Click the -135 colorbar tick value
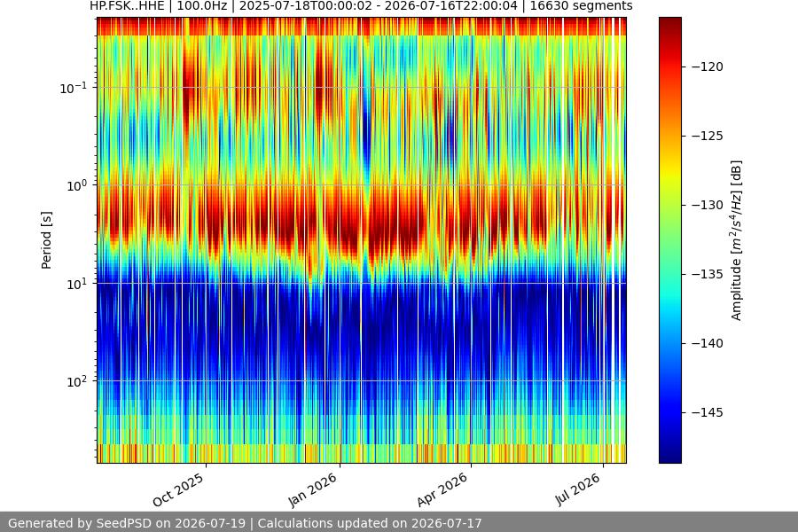The width and height of the screenshot is (798, 532). pyautogui.click(x=708, y=274)
